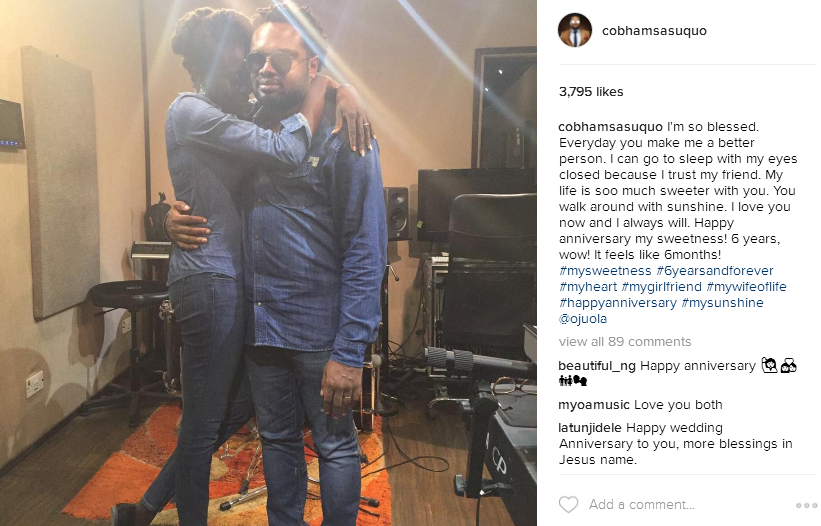Click the couple photo in the post
Image resolution: width=821 pixels, height=526 pixels.
click(x=268, y=263)
